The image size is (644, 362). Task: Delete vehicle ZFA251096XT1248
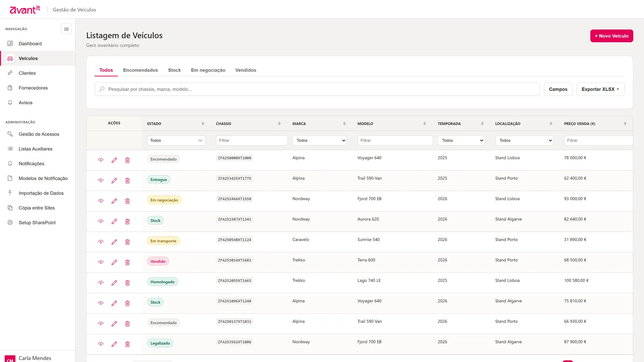click(127, 303)
